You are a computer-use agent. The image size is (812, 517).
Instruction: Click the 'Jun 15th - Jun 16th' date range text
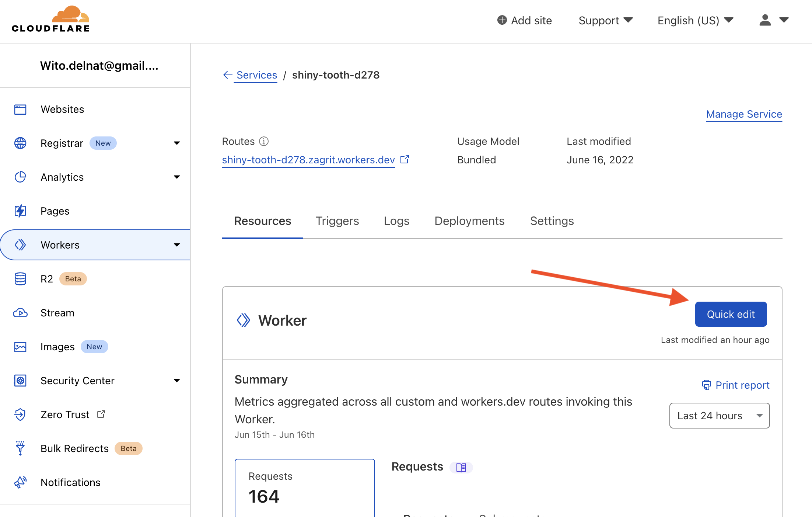pyautogui.click(x=274, y=435)
